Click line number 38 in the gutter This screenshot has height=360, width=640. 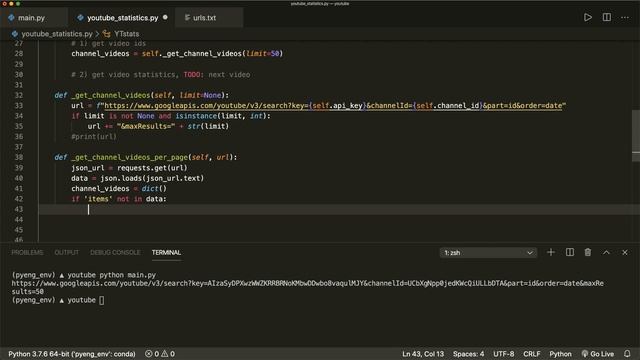click(x=19, y=157)
